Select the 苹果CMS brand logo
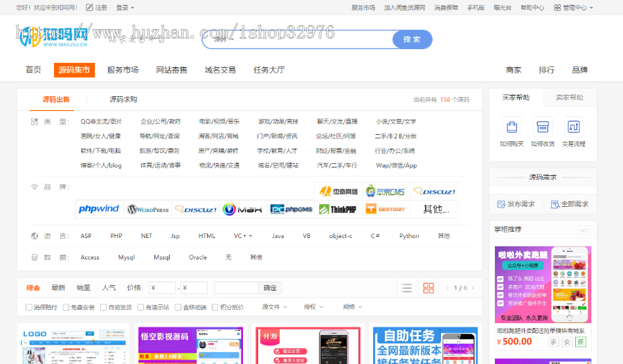 [x=386, y=192]
